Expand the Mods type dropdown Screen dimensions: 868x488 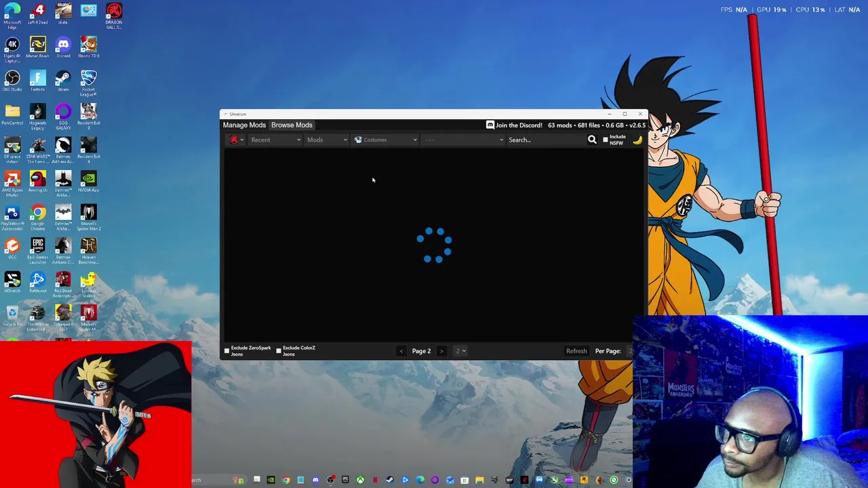point(327,140)
